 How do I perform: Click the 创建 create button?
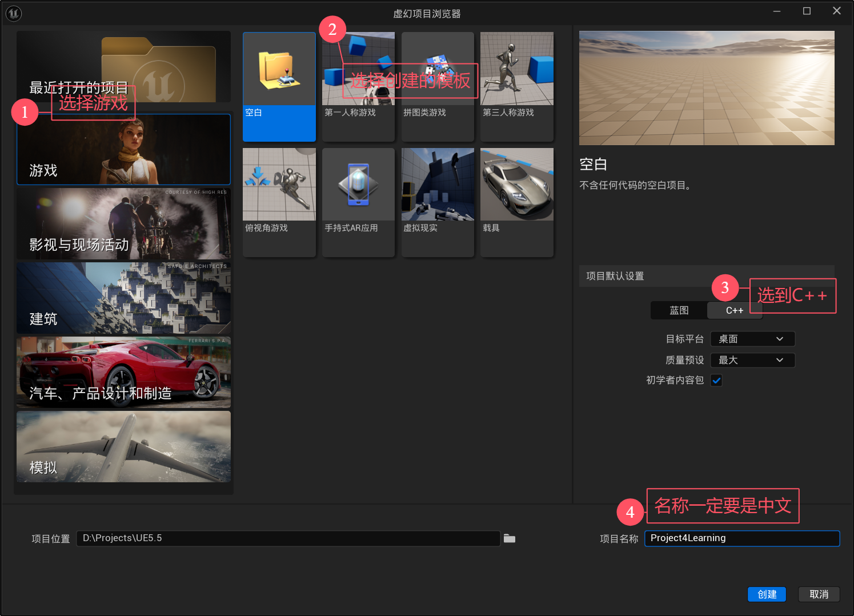point(767,594)
